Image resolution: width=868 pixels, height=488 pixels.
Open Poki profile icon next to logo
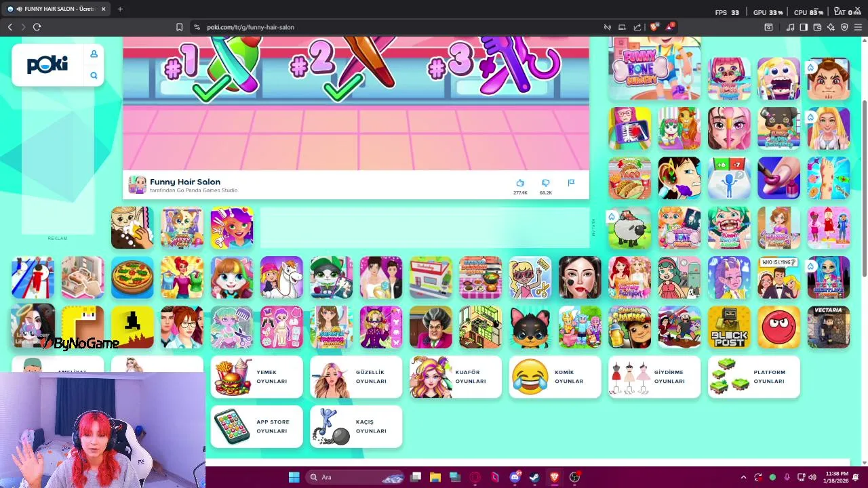pyautogui.click(x=94, y=54)
